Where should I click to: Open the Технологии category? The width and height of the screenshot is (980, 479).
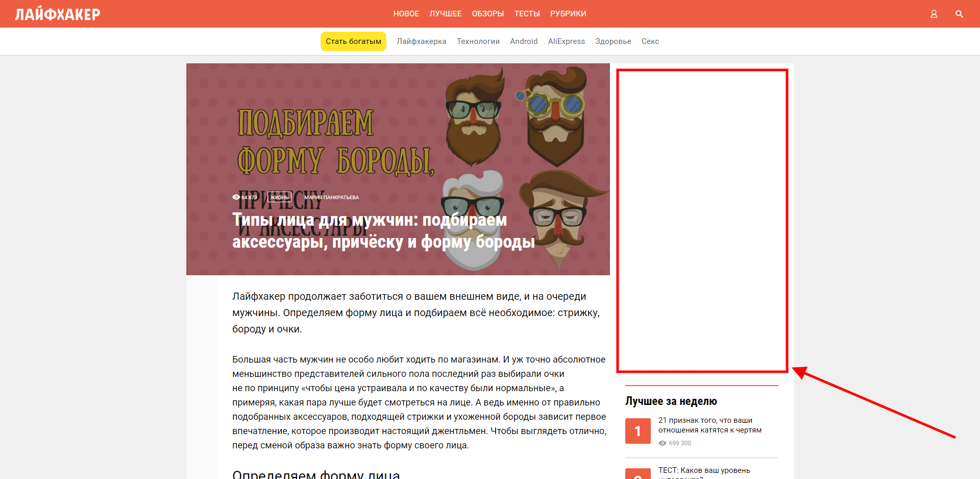click(x=478, y=41)
